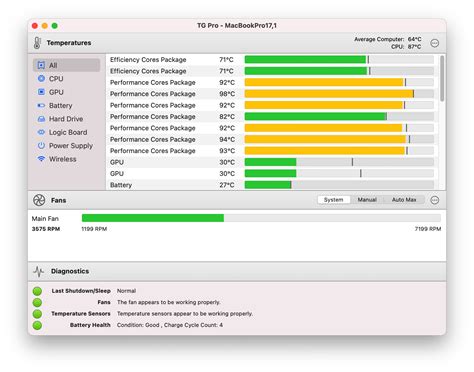Screen dimensions: 474x372
Task: Open the Fans options ellipsis menu
Action: pyautogui.click(x=434, y=200)
